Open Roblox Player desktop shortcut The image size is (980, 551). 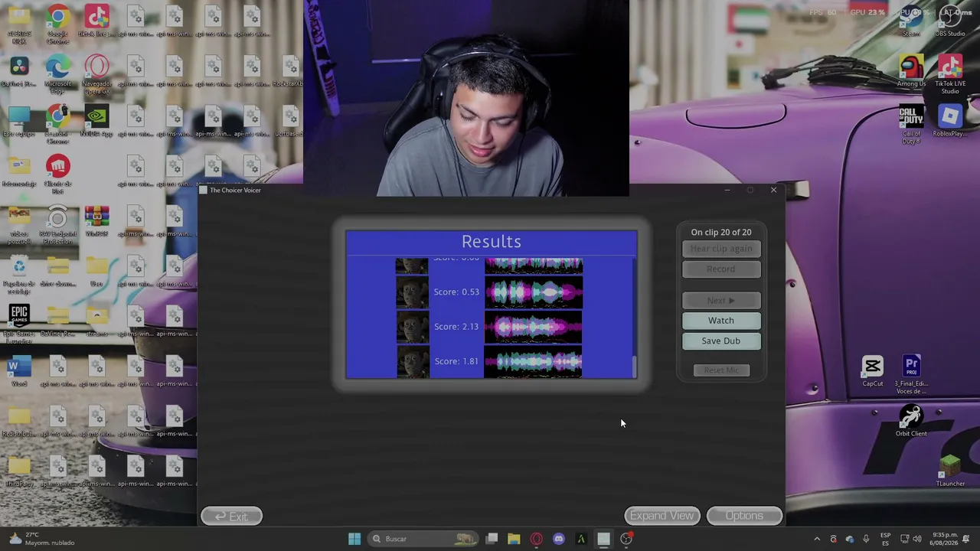pos(950,122)
